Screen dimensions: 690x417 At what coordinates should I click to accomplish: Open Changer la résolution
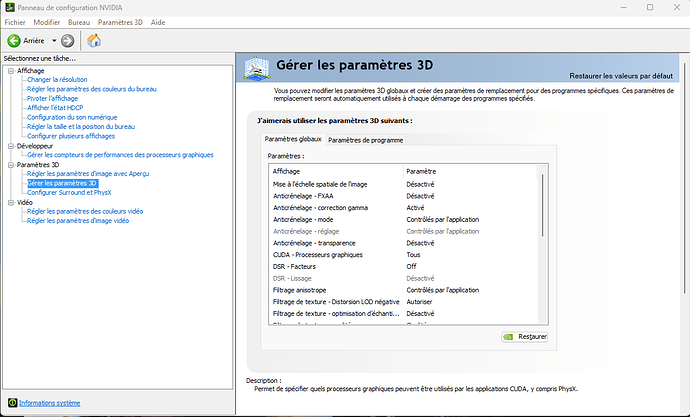[57, 80]
